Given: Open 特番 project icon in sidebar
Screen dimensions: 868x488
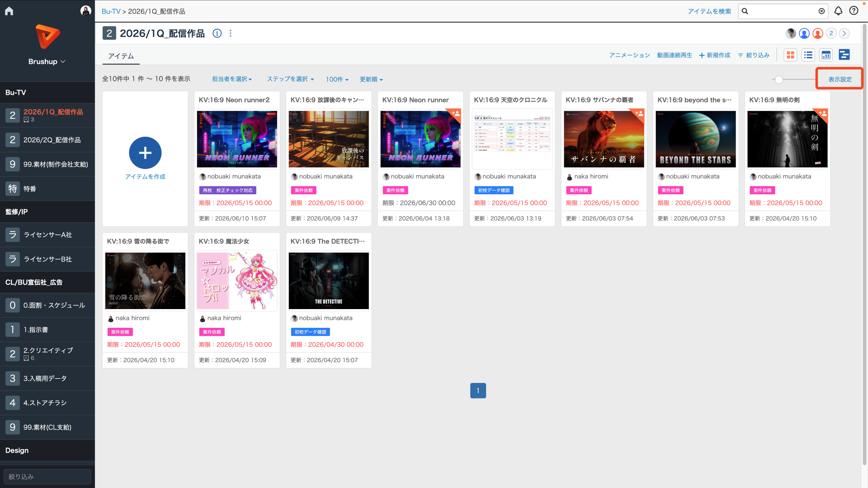Looking at the screenshot, I should click(x=13, y=189).
